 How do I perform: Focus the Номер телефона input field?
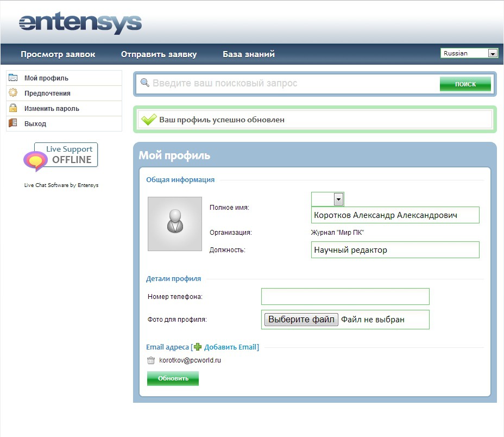[x=345, y=297]
